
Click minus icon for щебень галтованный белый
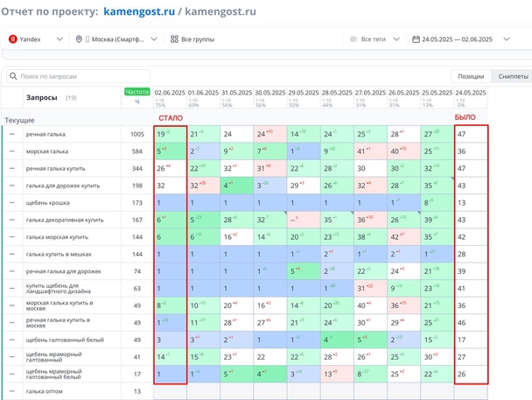(12, 340)
